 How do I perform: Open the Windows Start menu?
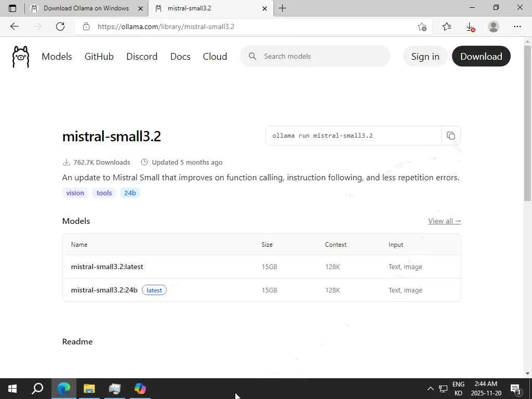click(12, 389)
